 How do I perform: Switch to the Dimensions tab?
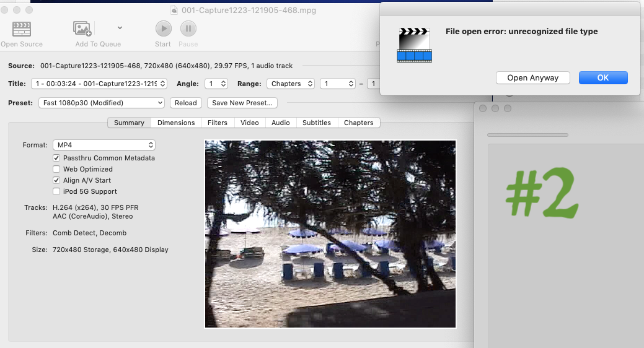(x=176, y=123)
